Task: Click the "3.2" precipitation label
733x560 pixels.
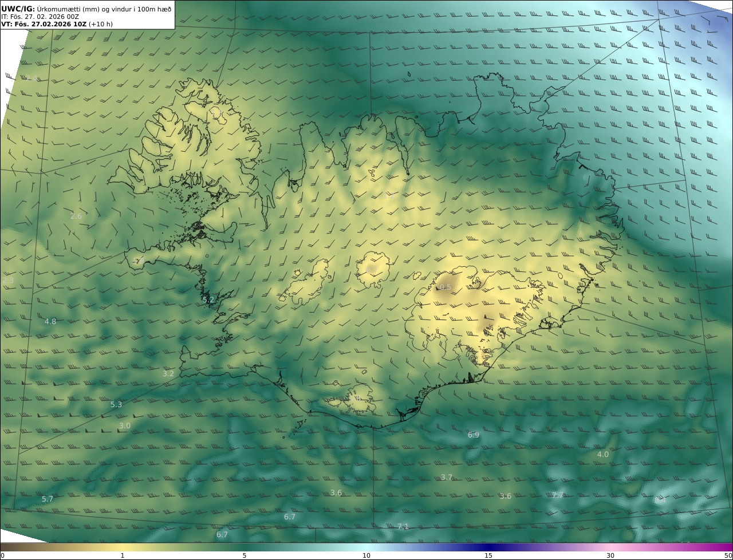Action: click(x=168, y=373)
